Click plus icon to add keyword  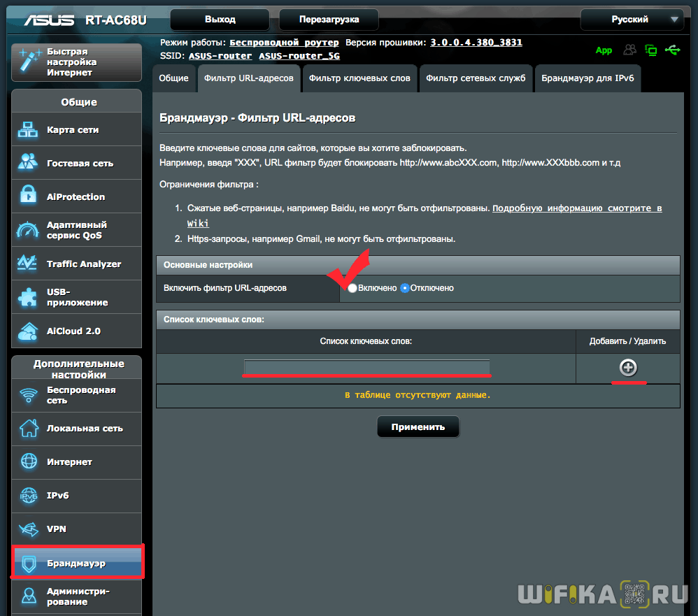628,368
